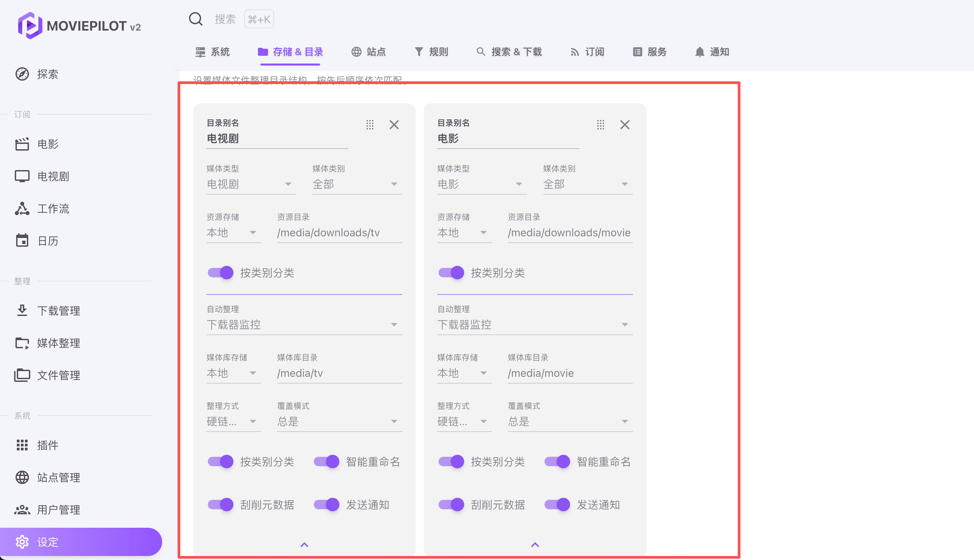This screenshot has width=974, height=560.
Task: Open 覆盖模式 dropdown in 电影 card
Action: tap(569, 421)
